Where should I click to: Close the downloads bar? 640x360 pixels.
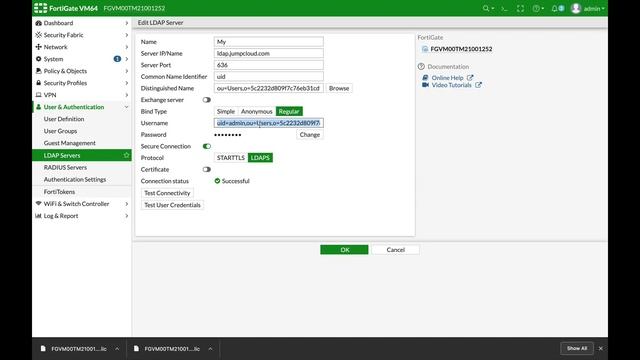(x=600, y=349)
